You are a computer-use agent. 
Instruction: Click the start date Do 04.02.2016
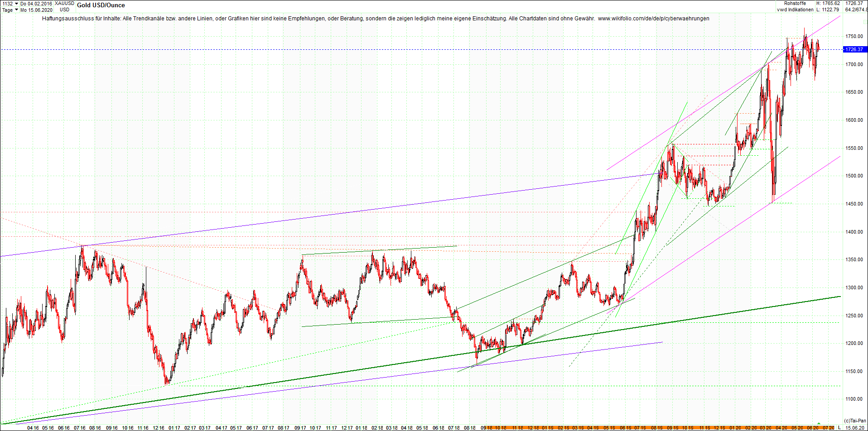[36, 4]
